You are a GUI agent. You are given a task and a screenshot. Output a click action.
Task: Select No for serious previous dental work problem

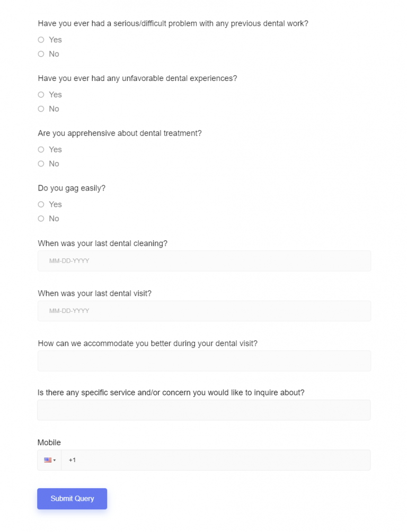(41, 54)
